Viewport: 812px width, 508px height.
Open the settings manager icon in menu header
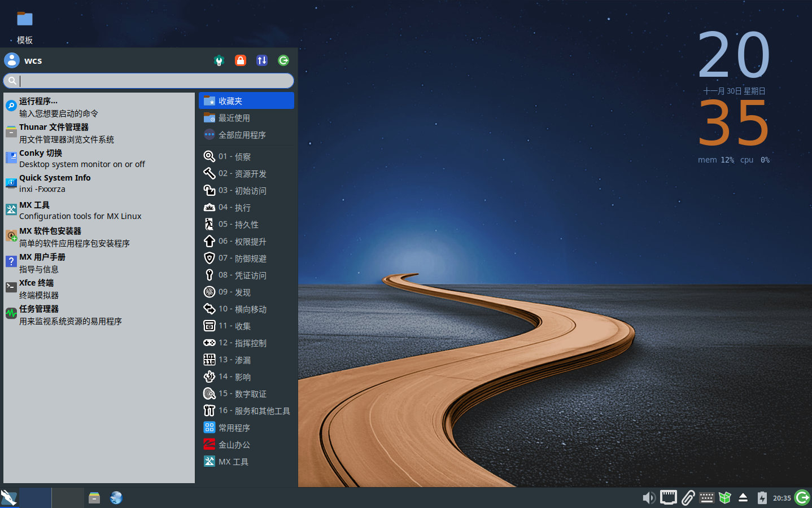(219, 60)
